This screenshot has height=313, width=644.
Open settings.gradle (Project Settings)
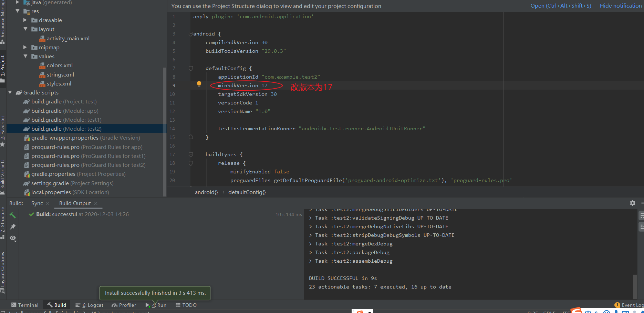point(69,183)
